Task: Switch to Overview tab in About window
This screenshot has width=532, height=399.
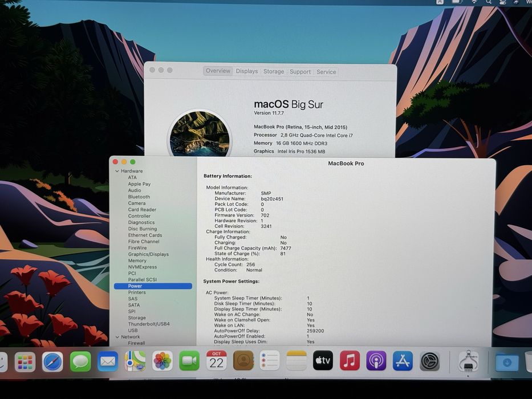Action: [218, 71]
